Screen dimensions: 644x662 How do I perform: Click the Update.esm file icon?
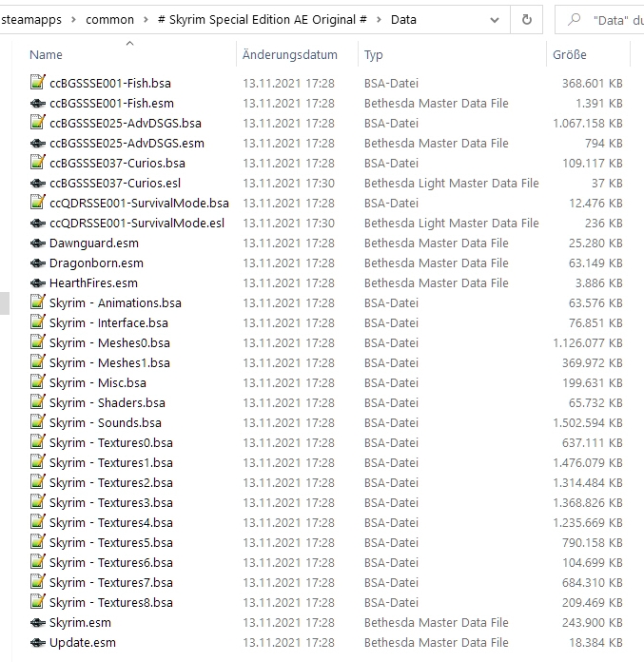pos(38,643)
